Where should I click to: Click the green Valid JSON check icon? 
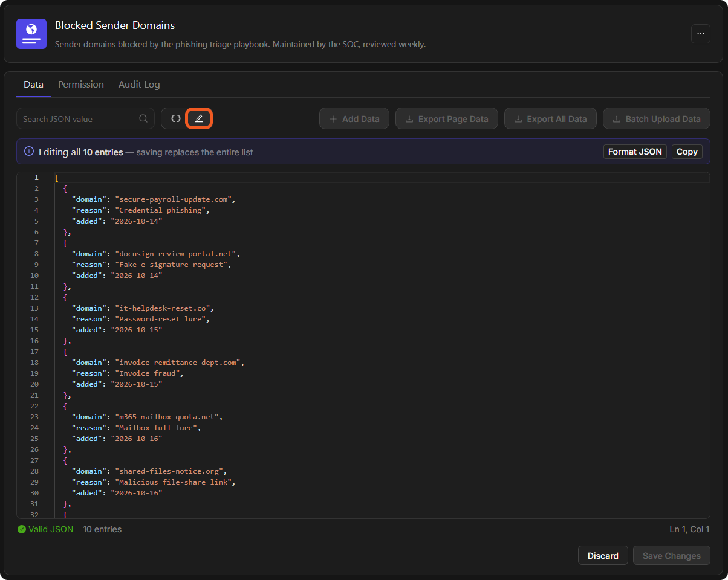22,529
